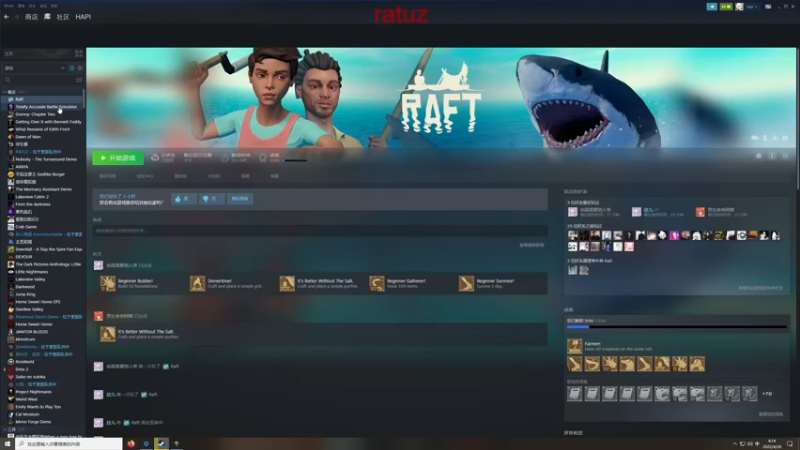Toggle the recent-activity clock filter icon
The height and width of the screenshot is (450, 800).
71,68
